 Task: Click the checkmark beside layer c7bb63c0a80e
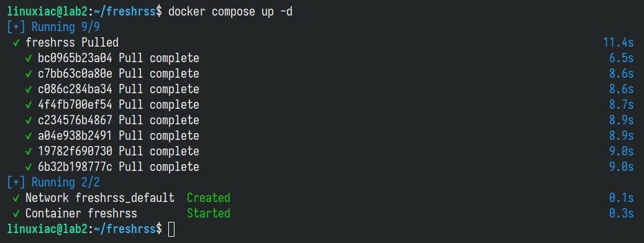(x=29, y=74)
